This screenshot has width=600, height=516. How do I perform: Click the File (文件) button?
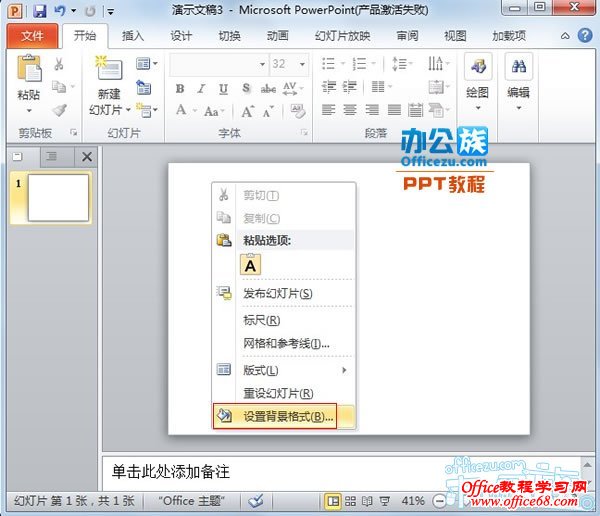(x=32, y=36)
